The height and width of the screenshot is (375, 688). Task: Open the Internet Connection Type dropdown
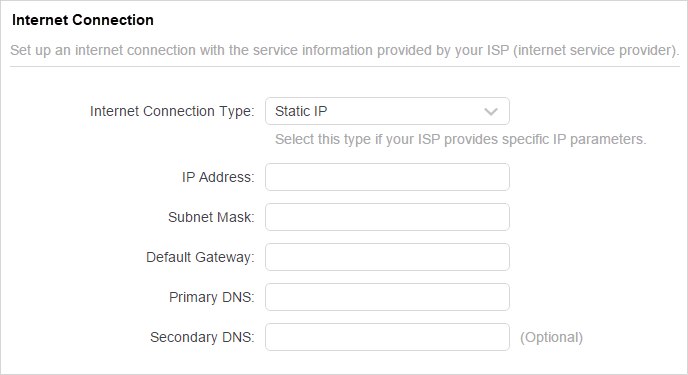(x=387, y=111)
